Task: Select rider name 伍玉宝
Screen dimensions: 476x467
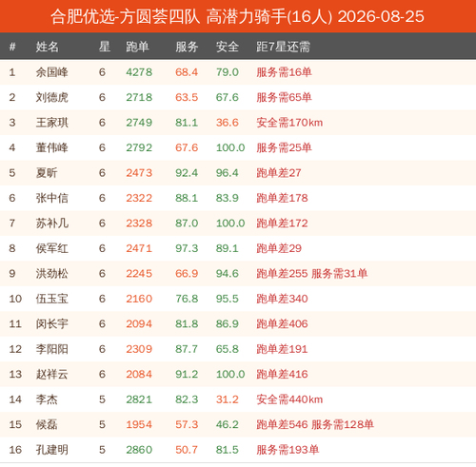Action: [x=52, y=299]
